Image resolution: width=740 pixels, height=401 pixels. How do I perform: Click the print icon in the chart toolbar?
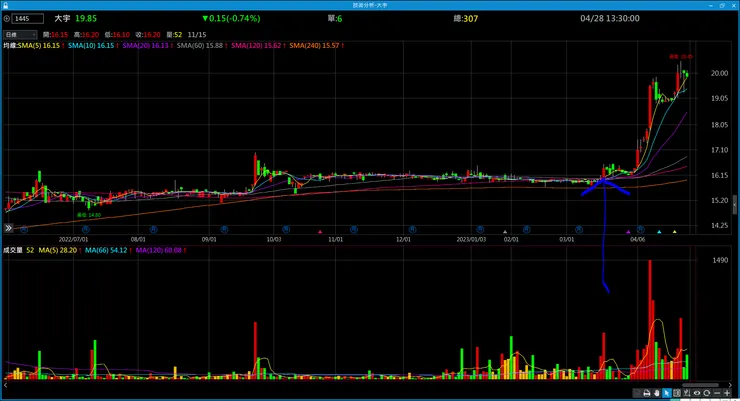(647, 393)
